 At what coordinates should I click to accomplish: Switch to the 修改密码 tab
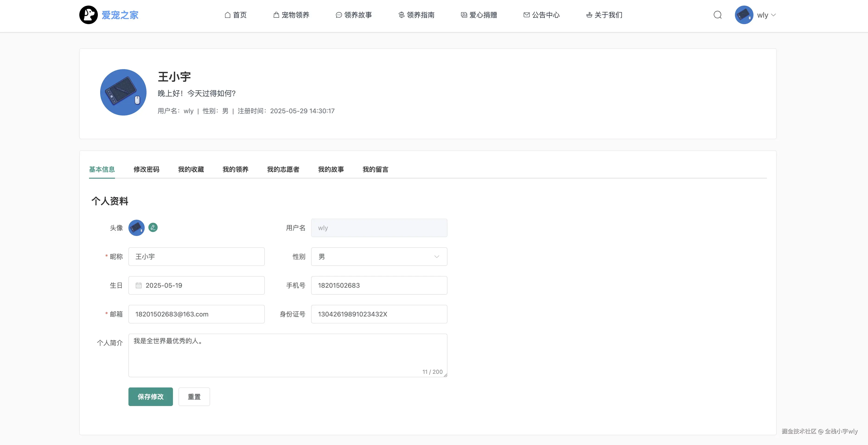(x=146, y=169)
